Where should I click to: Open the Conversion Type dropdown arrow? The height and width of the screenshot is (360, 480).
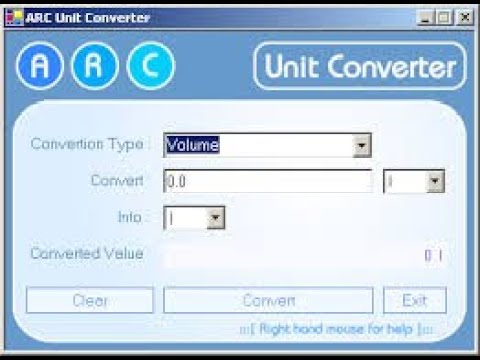362,145
